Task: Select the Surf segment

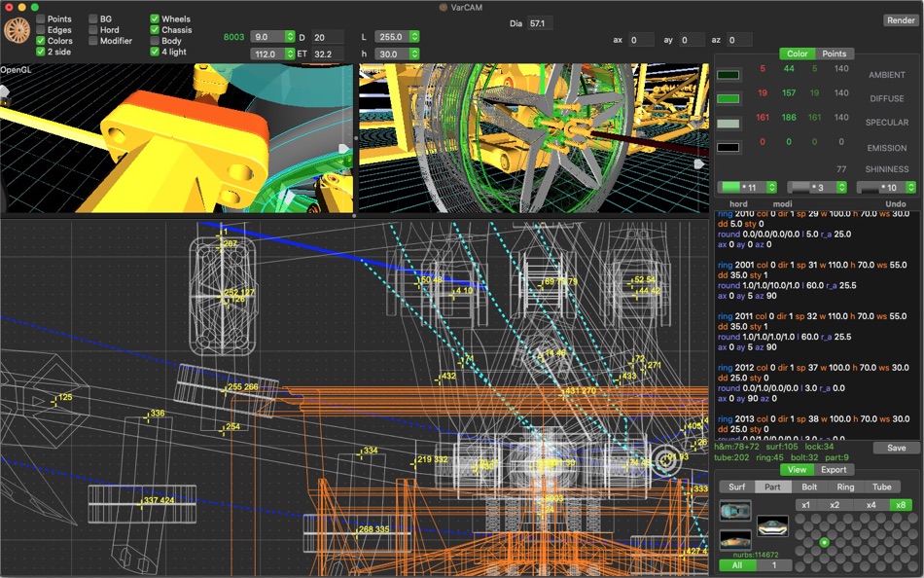Action: point(737,488)
